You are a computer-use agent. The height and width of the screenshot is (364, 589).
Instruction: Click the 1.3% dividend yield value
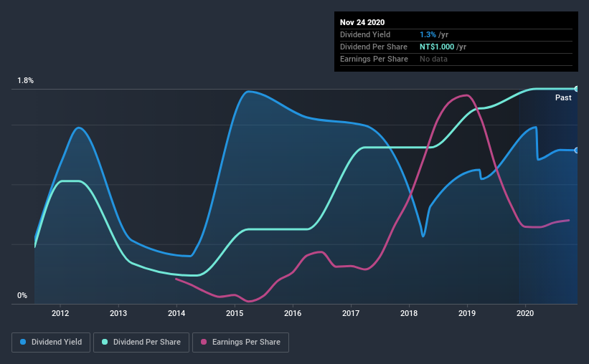pos(428,34)
